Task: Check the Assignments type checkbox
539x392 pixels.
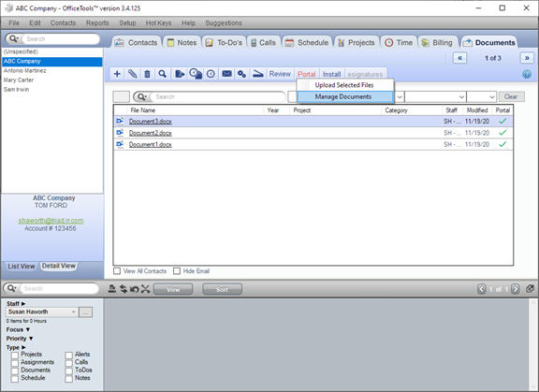Action: pos(14,363)
